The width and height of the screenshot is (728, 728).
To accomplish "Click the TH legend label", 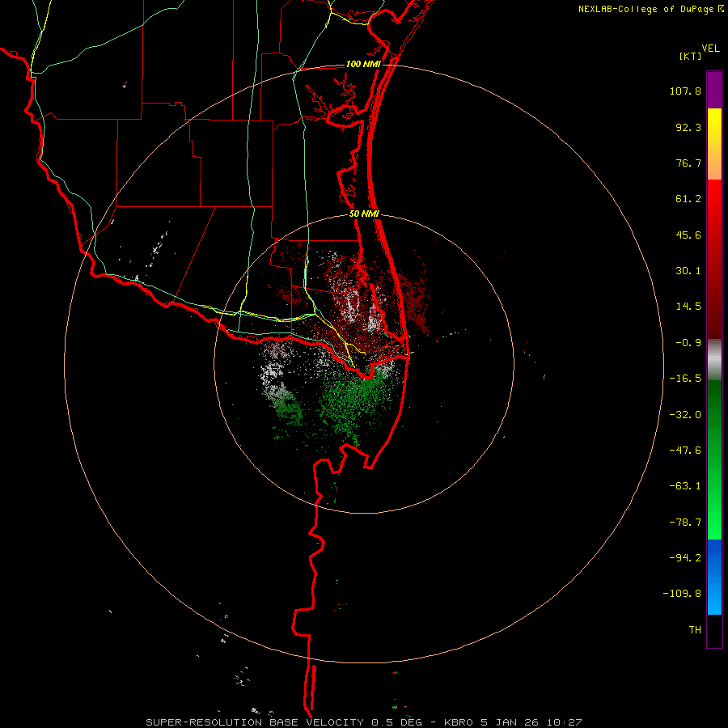I will (695, 630).
